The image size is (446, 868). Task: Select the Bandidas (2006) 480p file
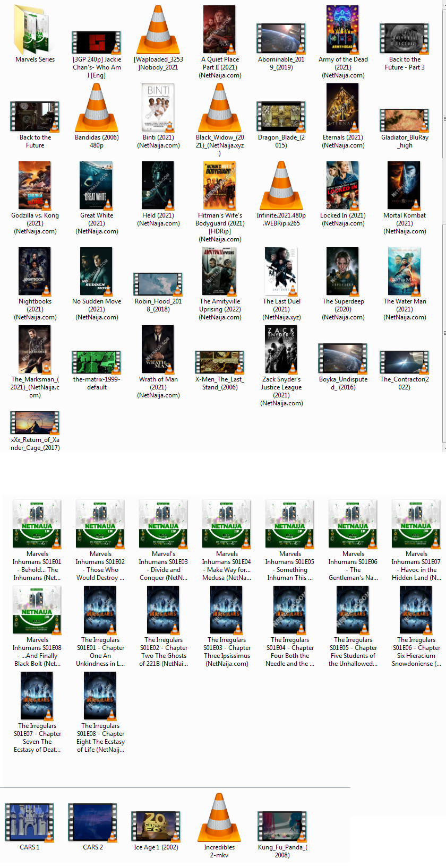click(x=97, y=108)
